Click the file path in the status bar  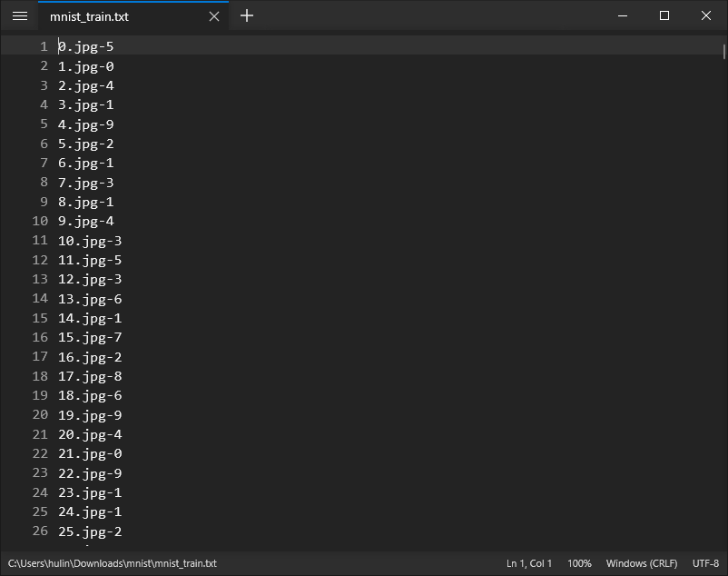[109, 562]
